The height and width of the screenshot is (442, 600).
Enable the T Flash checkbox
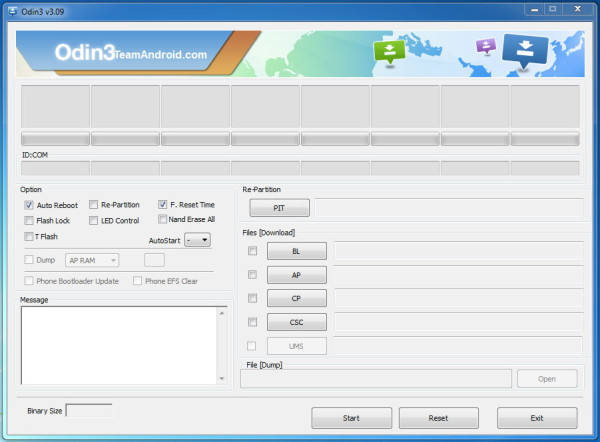[x=29, y=236]
